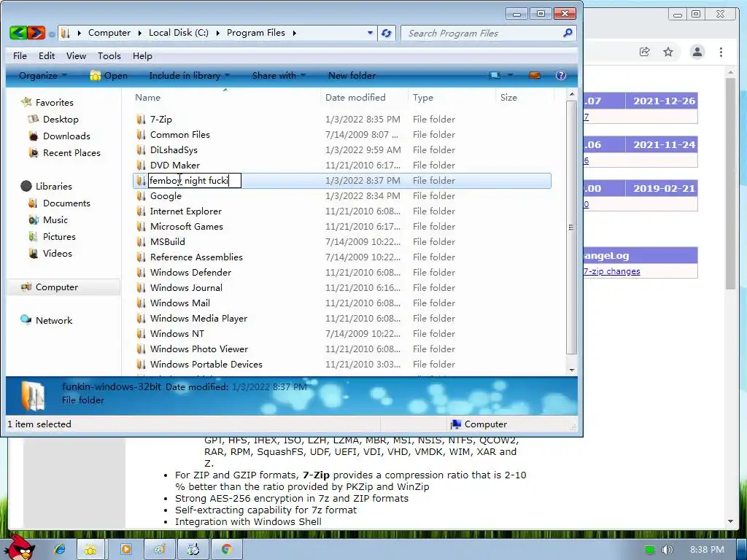Image resolution: width=747 pixels, height=560 pixels.
Task: Click the Open toolbar button
Action: [109, 75]
